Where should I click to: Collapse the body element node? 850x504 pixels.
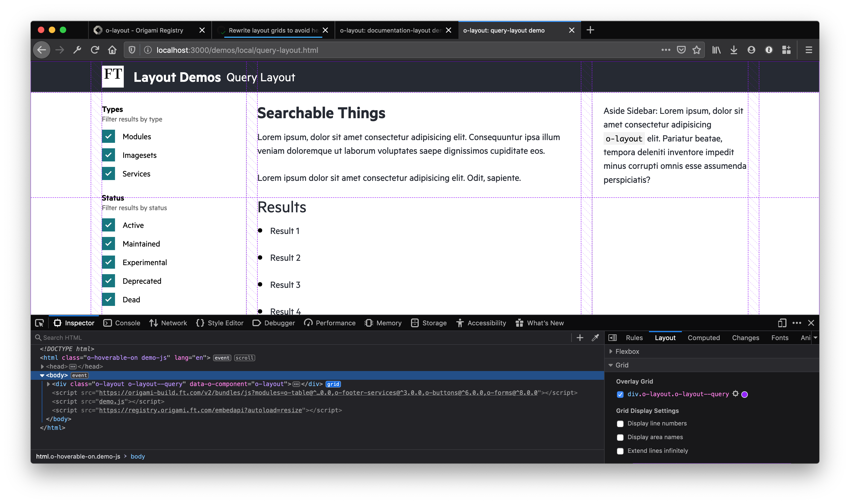click(42, 375)
